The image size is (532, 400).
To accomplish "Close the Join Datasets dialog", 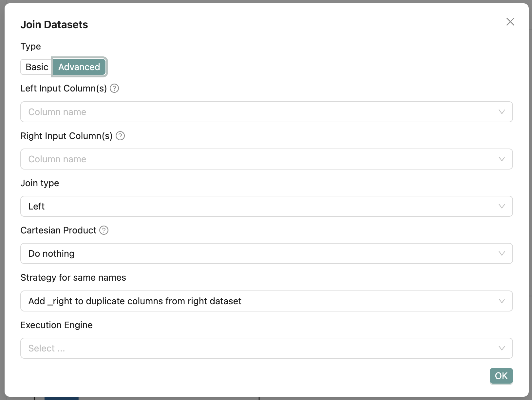I will point(510,22).
